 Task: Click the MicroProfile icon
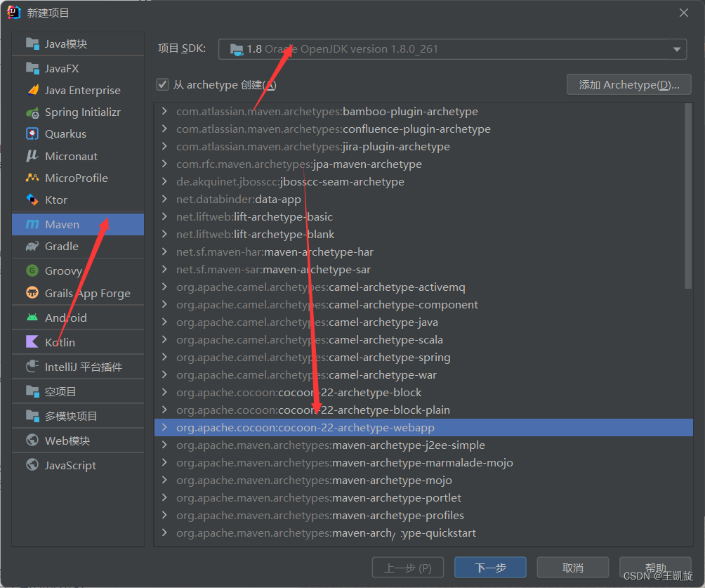pyautogui.click(x=32, y=178)
